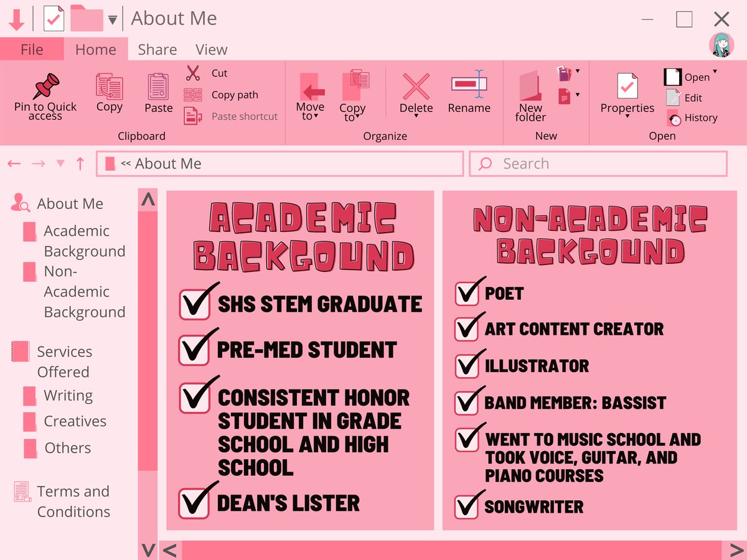This screenshot has width=747, height=560.
Task: Toggle the Illustrator checkbox
Action: (467, 366)
